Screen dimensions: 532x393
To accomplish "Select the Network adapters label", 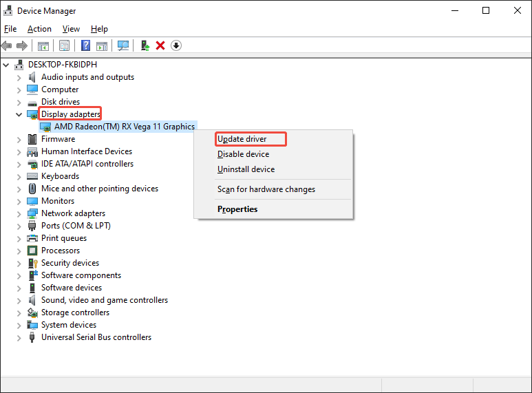I will (73, 213).
